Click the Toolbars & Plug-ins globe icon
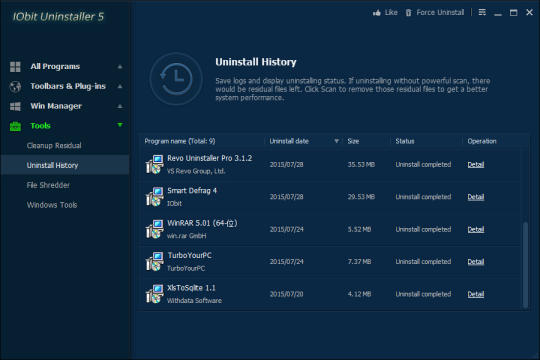This screenshot has width=540, height=360. tap(15, 86)
